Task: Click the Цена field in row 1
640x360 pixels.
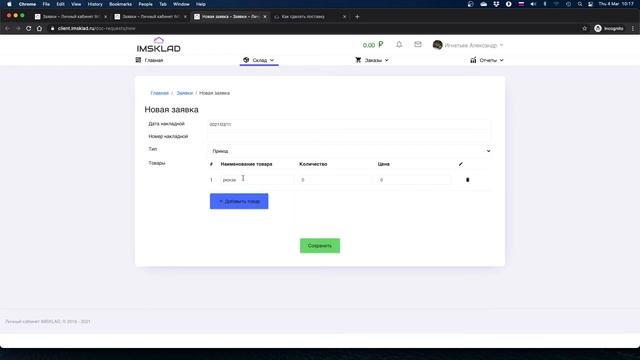Action: (414, 180)
